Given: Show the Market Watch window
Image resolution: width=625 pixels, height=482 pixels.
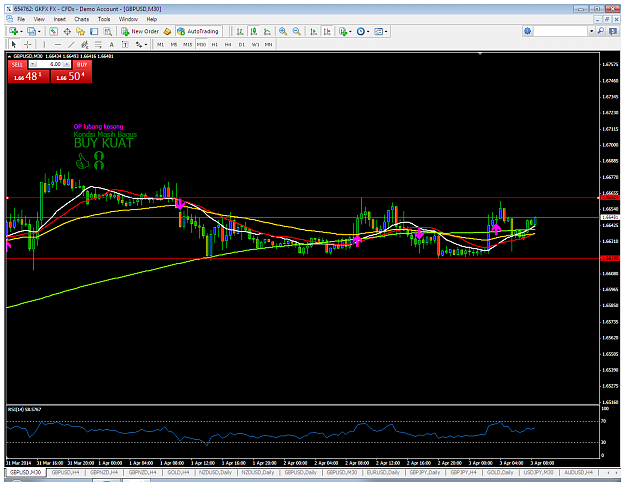Looking at the screenshot, I should (53, 31).
